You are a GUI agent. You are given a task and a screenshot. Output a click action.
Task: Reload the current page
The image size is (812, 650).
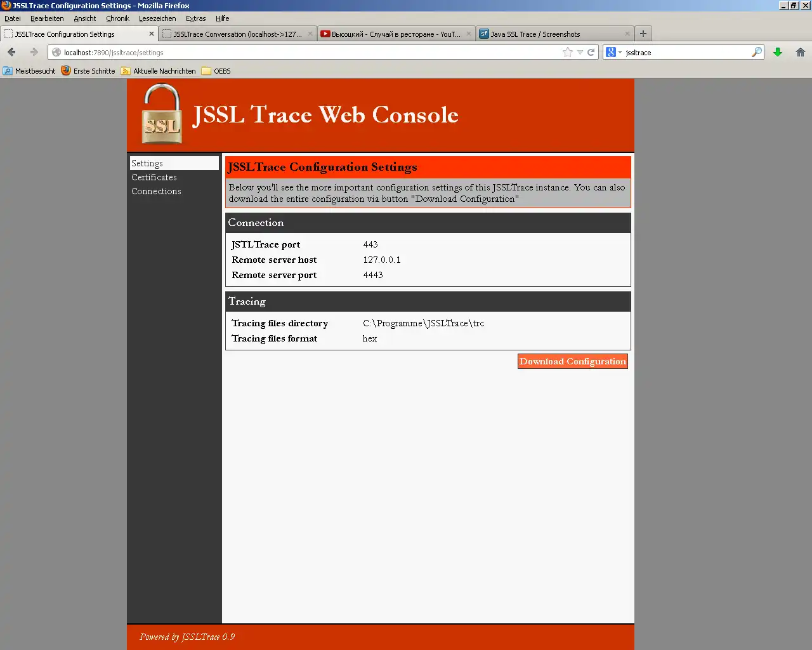point(591,52)
